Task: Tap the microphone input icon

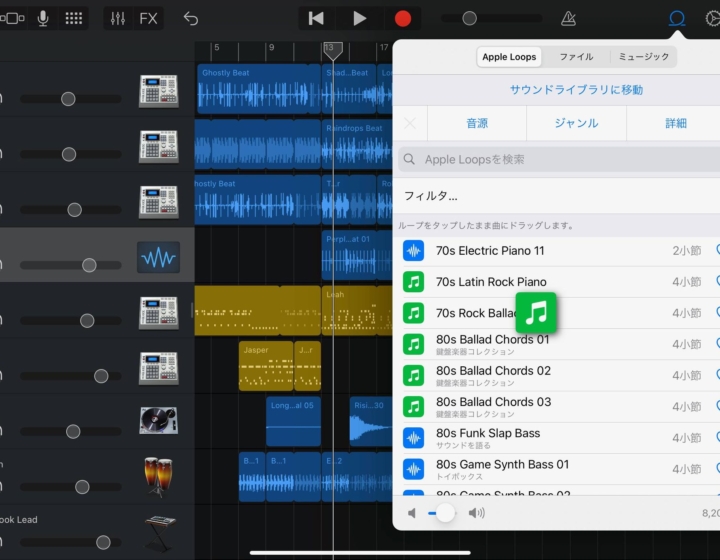Action: click(43, 19)
